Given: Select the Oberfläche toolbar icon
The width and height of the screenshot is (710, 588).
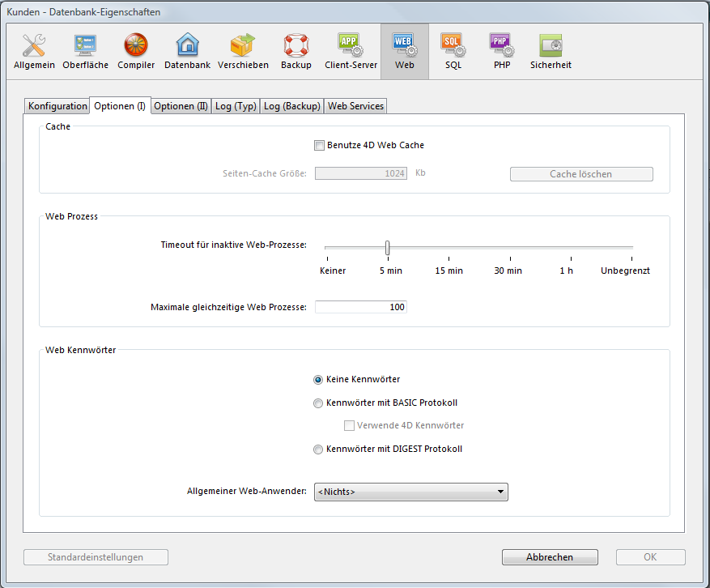Looking at the screenshot, I should pyautogui.click(x=85, y=51).
